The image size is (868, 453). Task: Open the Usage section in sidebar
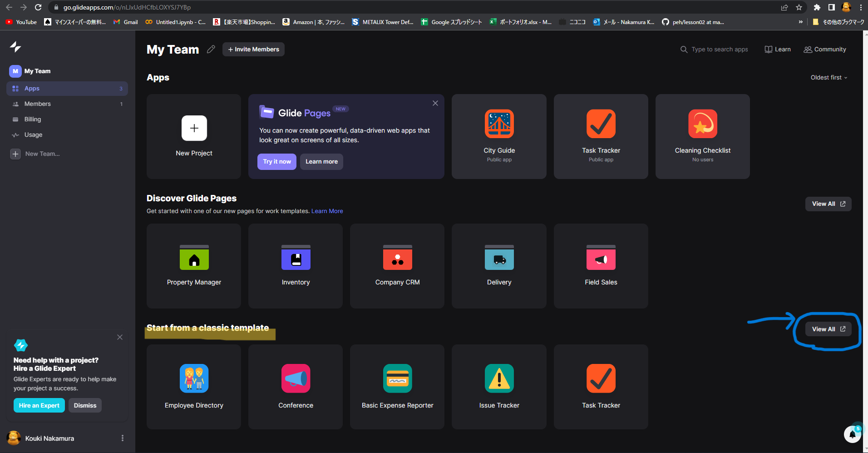[x=67, y=135]
